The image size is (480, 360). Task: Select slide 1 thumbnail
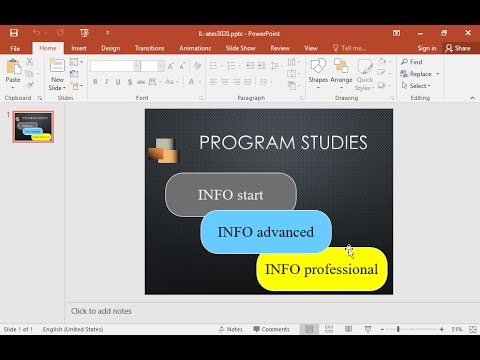coord(33,127)
